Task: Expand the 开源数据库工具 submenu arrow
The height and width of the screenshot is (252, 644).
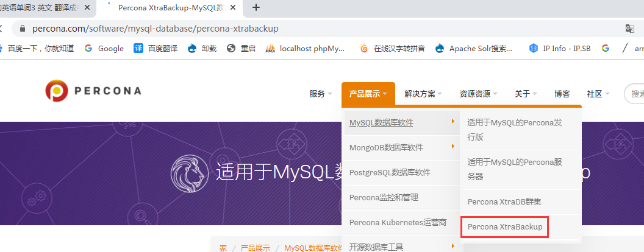Action: click(453, 246)
